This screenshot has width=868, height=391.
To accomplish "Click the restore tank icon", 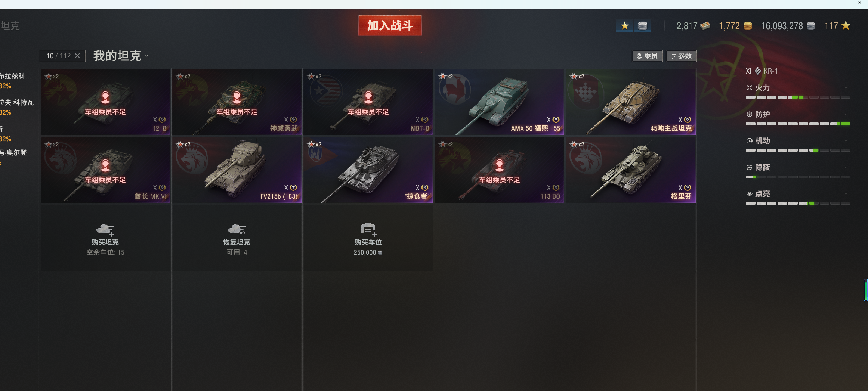I will tap(237, 230).
